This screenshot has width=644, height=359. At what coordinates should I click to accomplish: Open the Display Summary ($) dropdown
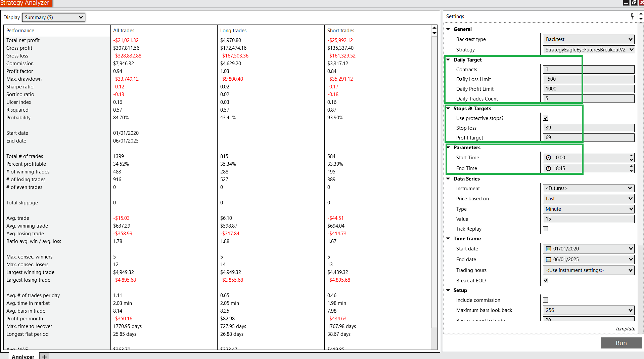[x=54, y=17]
